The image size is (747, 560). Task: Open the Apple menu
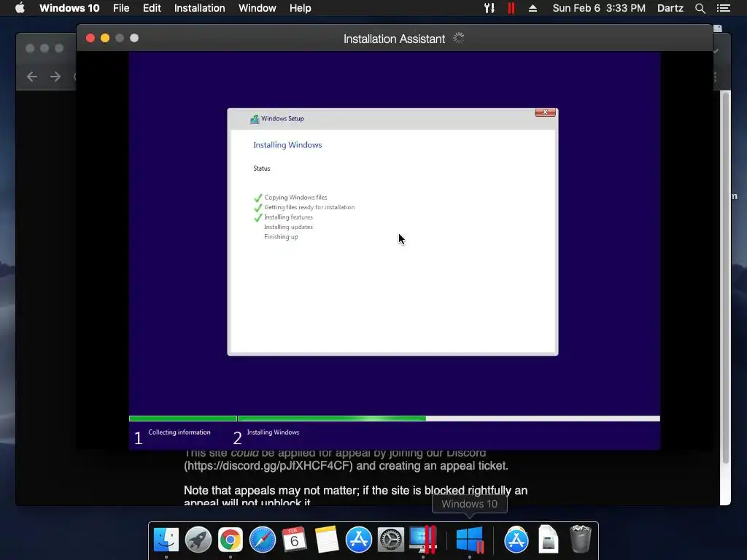coord(20,8)
